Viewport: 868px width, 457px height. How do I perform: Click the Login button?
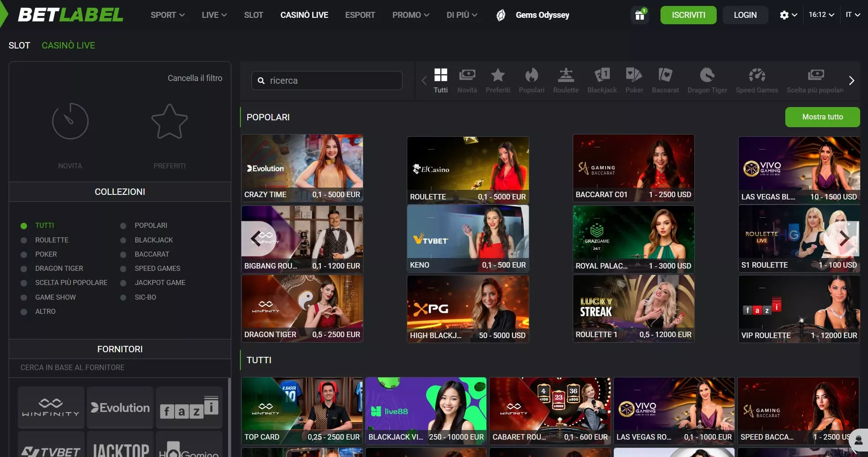pos(745,15)
